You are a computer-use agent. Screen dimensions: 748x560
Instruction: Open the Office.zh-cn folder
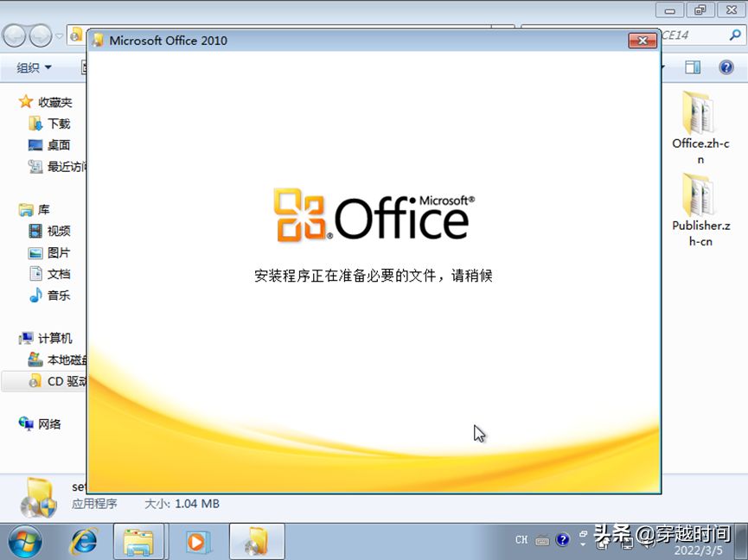pos(700,127)
